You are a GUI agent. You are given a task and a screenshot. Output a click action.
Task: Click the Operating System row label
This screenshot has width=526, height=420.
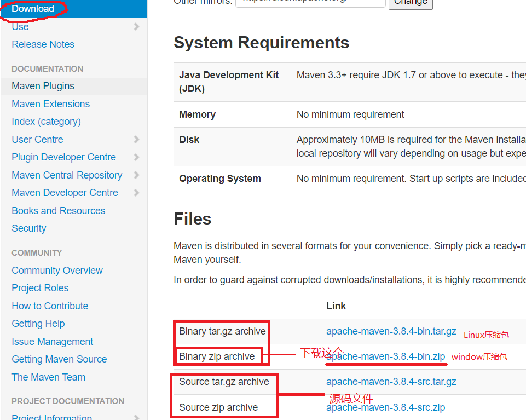coord(220,179)
